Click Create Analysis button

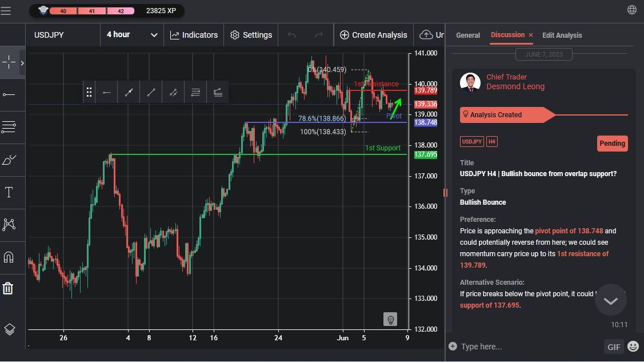[x=373, y=35]
